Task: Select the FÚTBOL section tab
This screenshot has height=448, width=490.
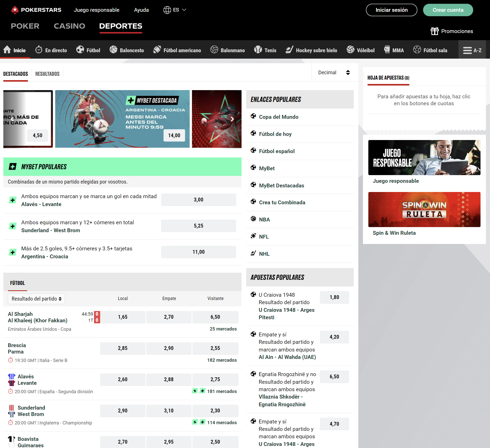Action: point(17,283)
